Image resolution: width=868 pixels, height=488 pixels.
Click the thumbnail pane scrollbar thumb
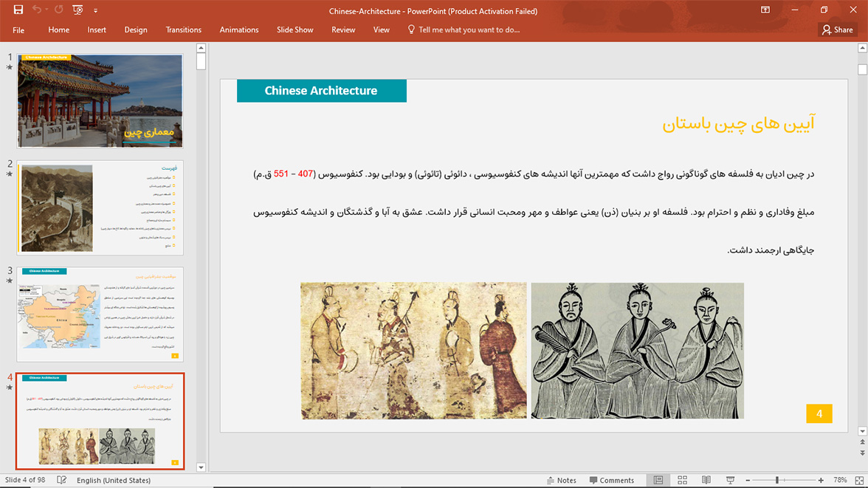click(201, 61)
